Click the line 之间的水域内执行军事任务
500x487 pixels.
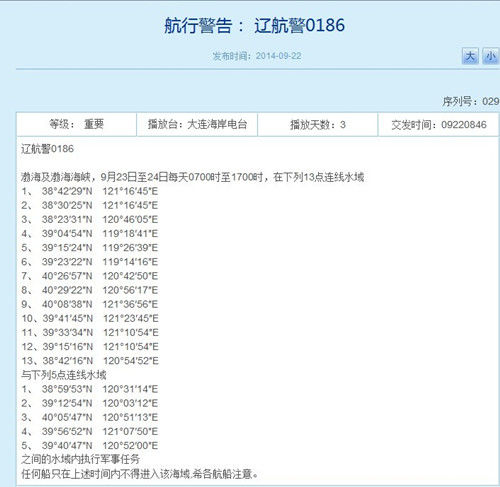80,459
